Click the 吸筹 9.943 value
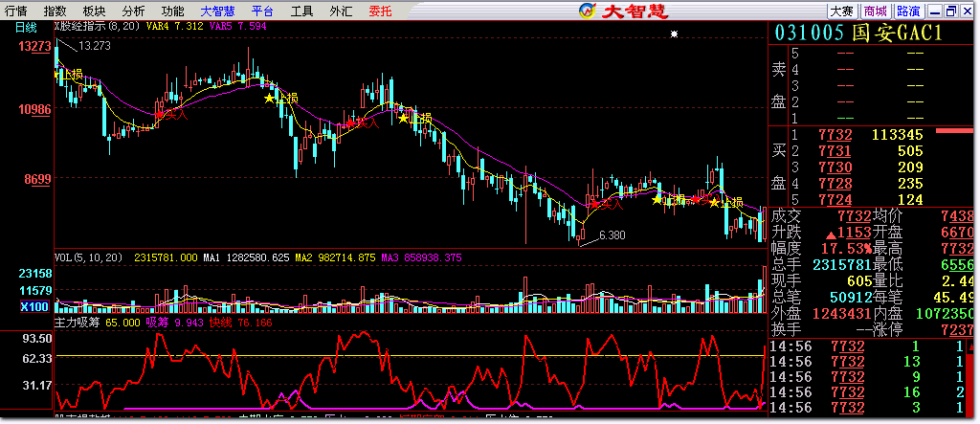The height and width of the screenshot is (424, 980). [174, 323]
